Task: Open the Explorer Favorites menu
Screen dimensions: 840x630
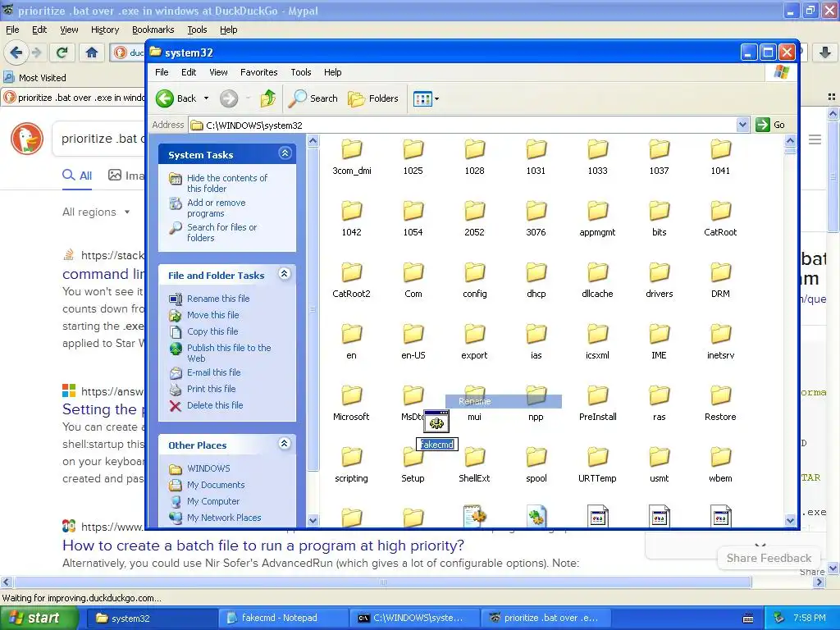Action: [258, 72]
